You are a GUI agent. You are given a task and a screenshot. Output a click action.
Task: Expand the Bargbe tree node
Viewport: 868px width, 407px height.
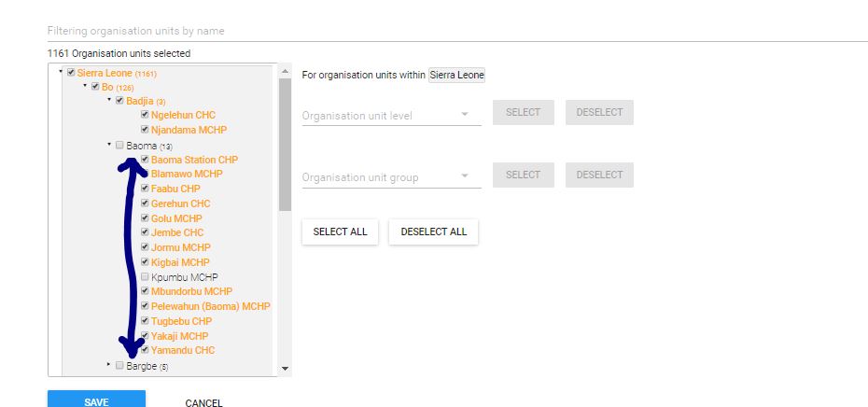[x=108, y=365]
